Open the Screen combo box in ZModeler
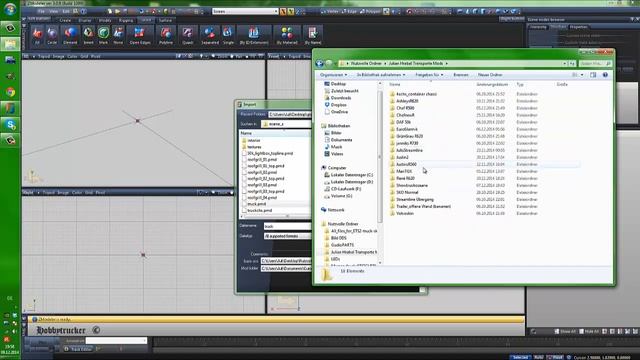The height and width of the screenshot is (360, 640). coord(245,11)
